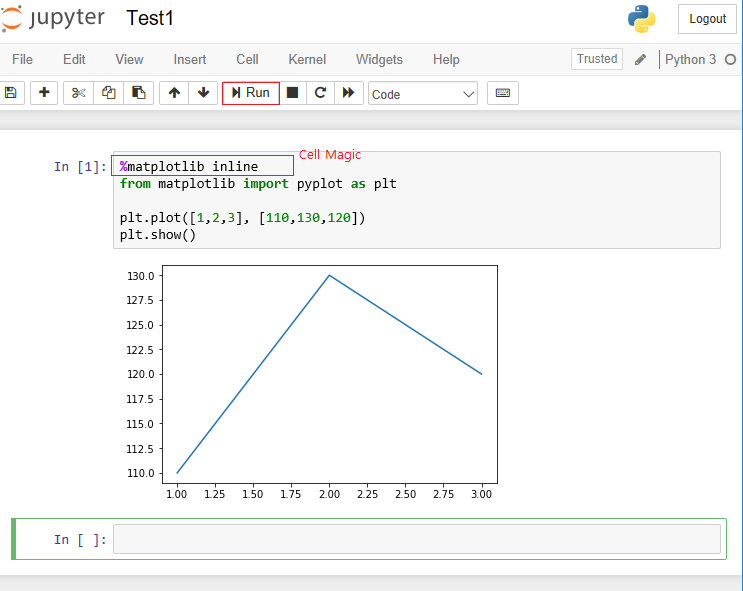
Task: Click the In [1]: prompt
Action: [80, 167]
